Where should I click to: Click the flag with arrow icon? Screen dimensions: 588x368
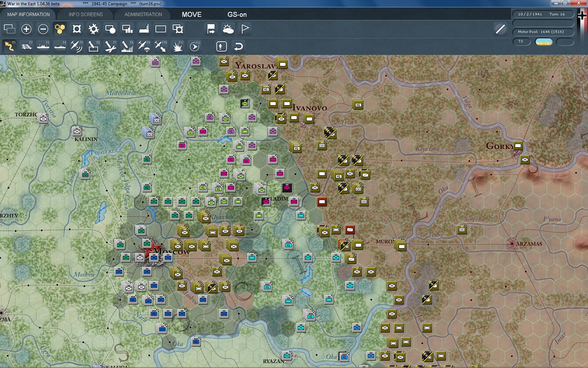(211, 29)
